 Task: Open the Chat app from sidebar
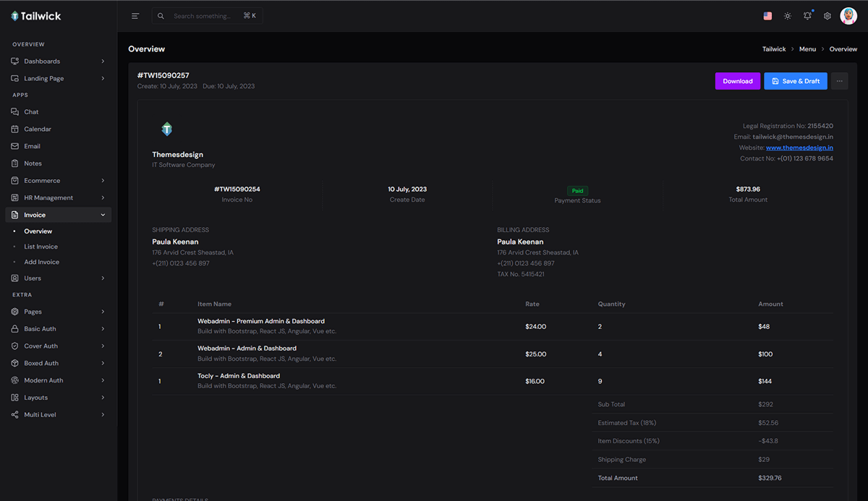click(x=31, y=112)
